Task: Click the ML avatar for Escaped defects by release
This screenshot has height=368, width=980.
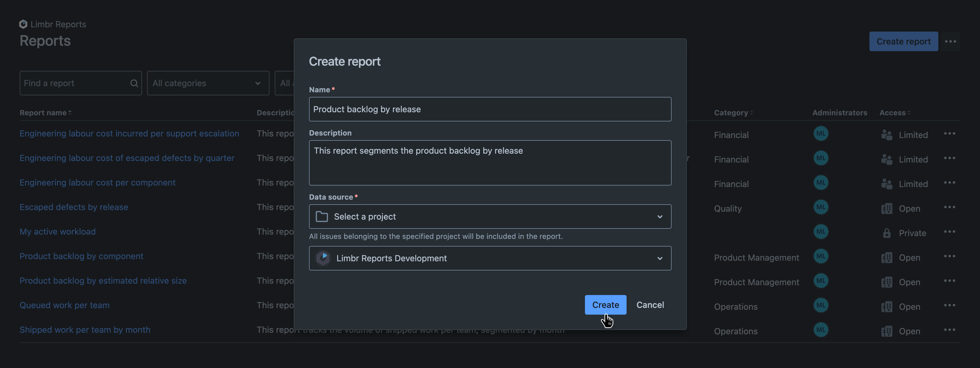Action: [x=821, y=207]
